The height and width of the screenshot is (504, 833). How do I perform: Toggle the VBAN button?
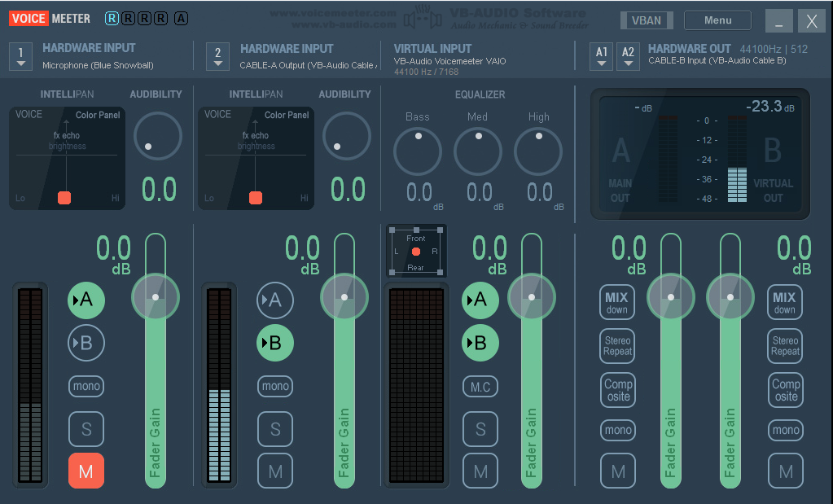pyautogui.click(x=647, y=20)
